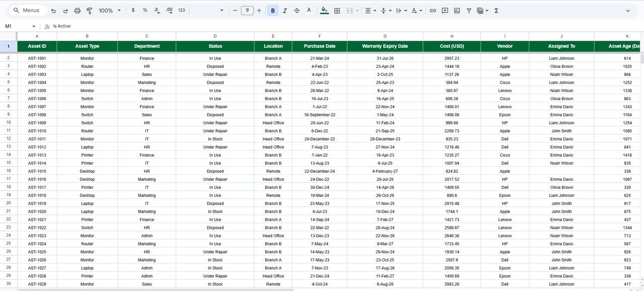Insert a link using the chain icon
Viewport: 644px width, 291px height.
point(433,11)
